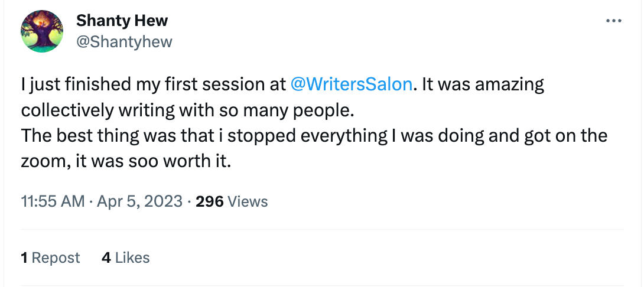Open the Shanty Hew display name
Screen dimensions: 644x287
click(x=122, y=21)
